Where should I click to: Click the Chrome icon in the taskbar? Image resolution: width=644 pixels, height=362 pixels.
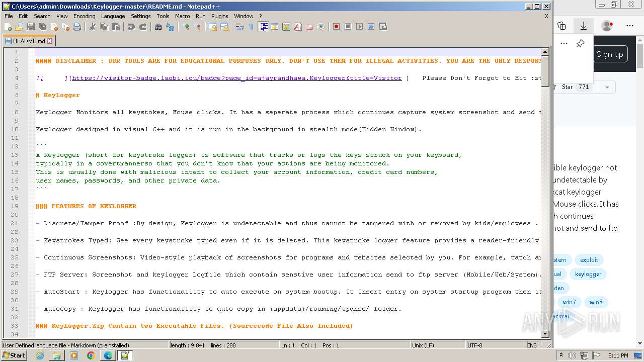[x=91, y=355]
